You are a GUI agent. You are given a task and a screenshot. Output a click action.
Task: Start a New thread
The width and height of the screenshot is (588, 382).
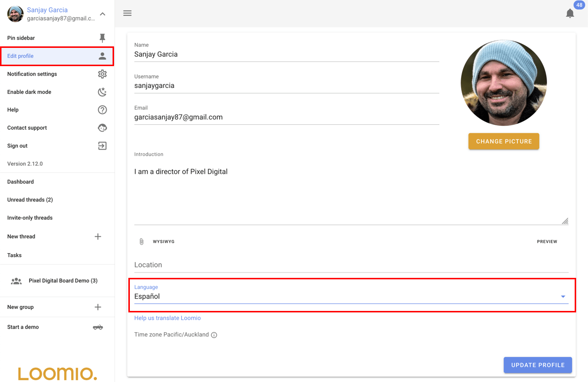[57, 236]
